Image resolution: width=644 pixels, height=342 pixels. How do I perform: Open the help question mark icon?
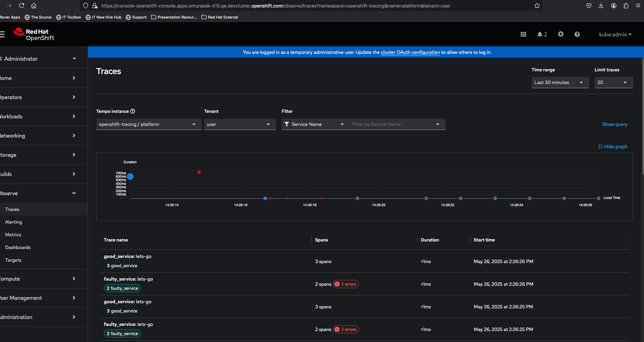pyautogui.click(x=577, y=34)
